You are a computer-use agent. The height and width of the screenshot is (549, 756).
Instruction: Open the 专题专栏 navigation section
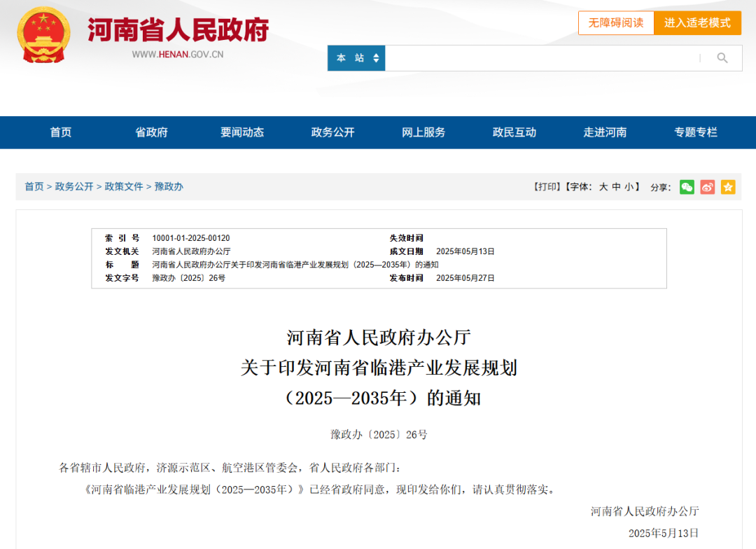pos(696,132)
